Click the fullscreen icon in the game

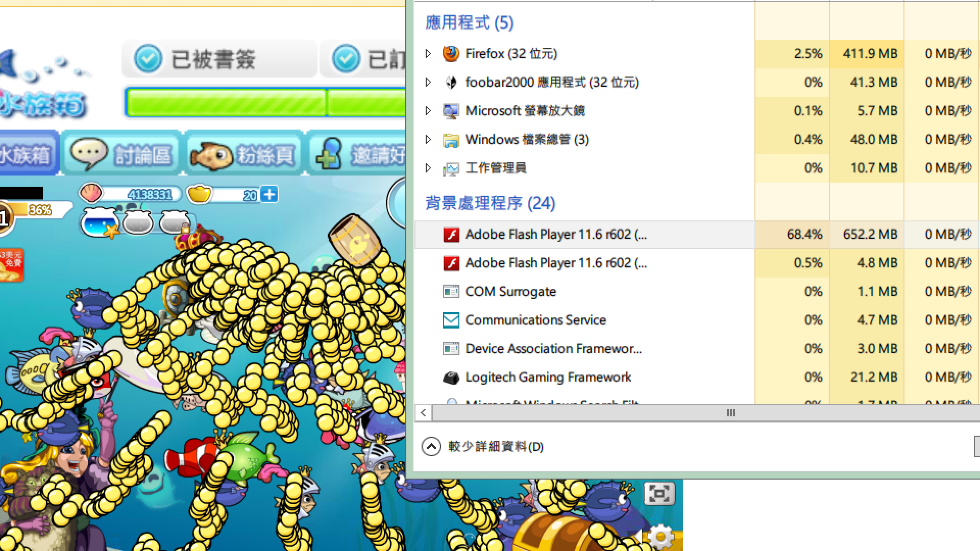click(x=659, y=493)
